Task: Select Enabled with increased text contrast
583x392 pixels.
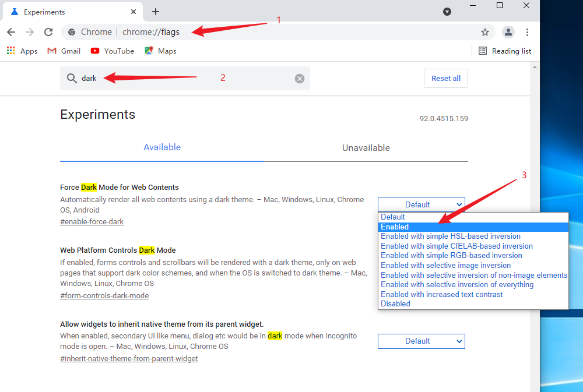Action: click(x=473, y=294)
